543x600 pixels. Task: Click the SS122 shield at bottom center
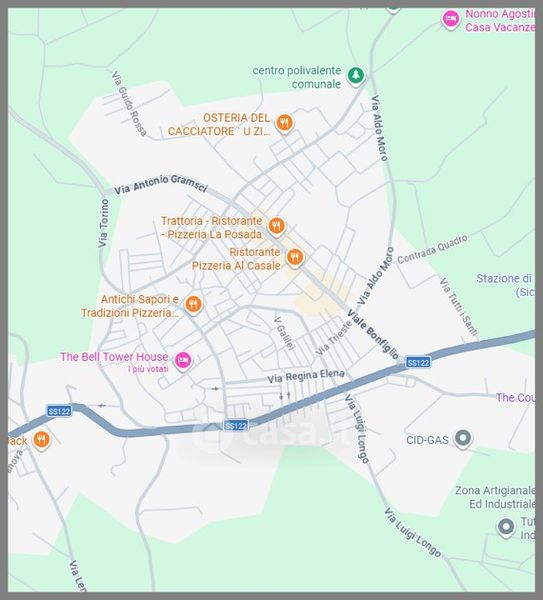pos(236,426)
